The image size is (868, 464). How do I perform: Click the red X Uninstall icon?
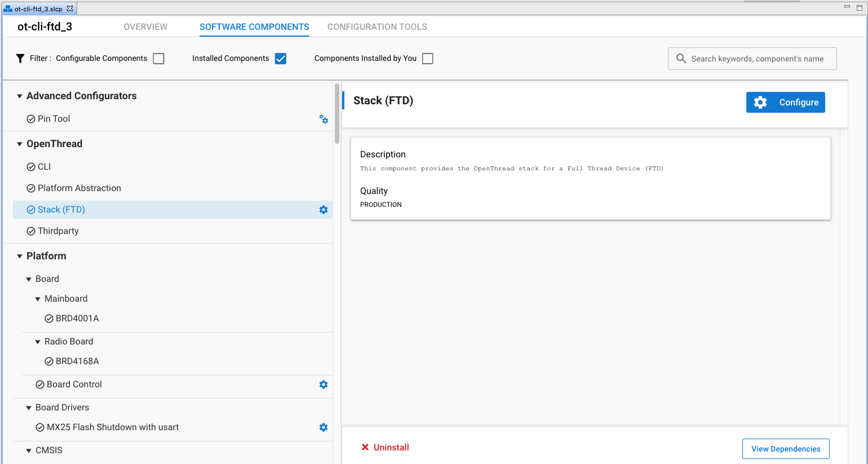tap(366, 447)
